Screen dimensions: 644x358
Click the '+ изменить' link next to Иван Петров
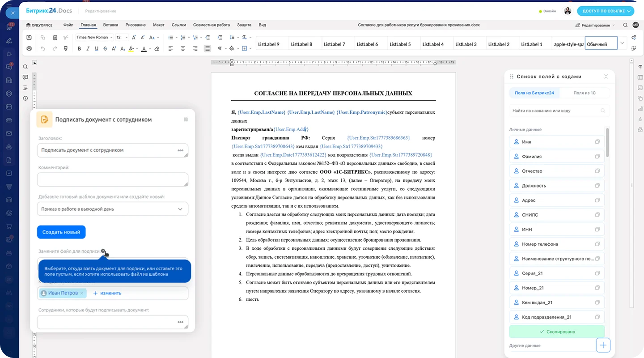(107, 293)
